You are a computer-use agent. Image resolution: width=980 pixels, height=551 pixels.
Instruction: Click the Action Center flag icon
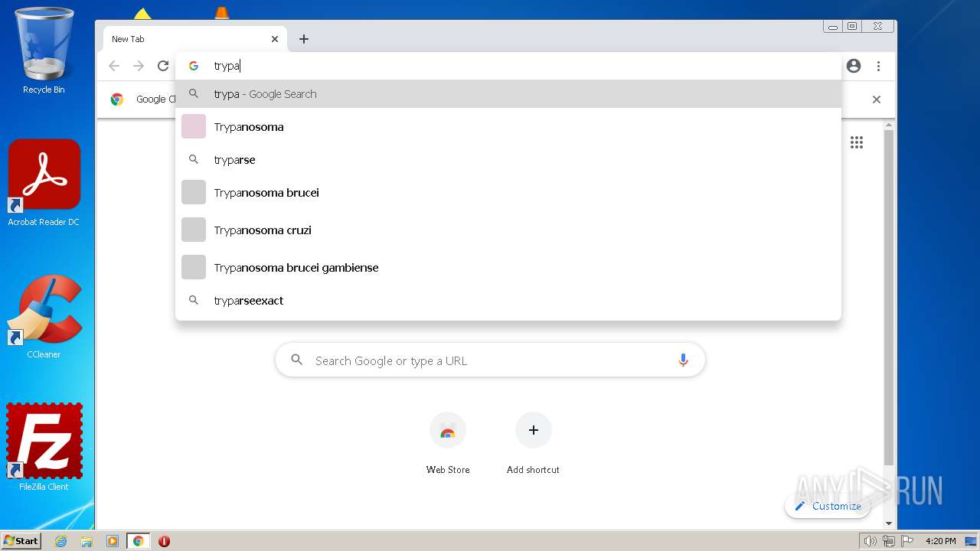907,541
